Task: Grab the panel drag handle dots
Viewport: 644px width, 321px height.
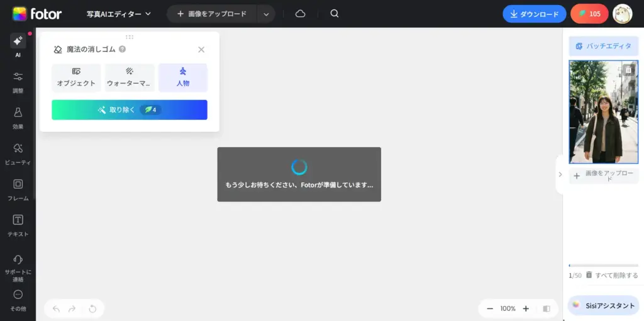Action: pyautogui.click(x=130, y=37)
